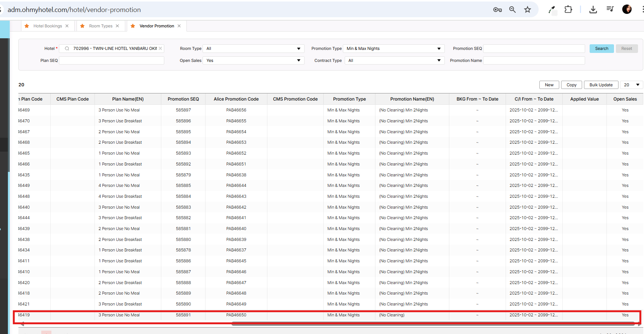Open the user profile avatar
The height and width of the screenshot is (334, 644).
(627, 10)
